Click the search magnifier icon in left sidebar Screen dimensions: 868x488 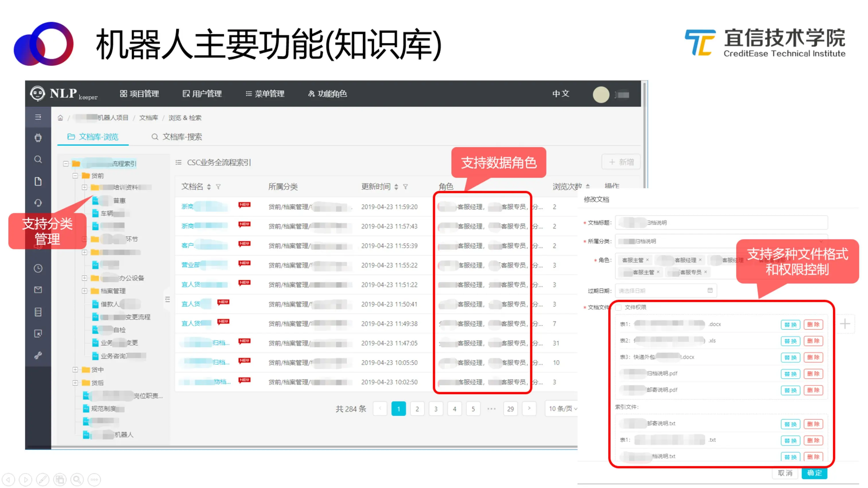click(x=38, y=159)
